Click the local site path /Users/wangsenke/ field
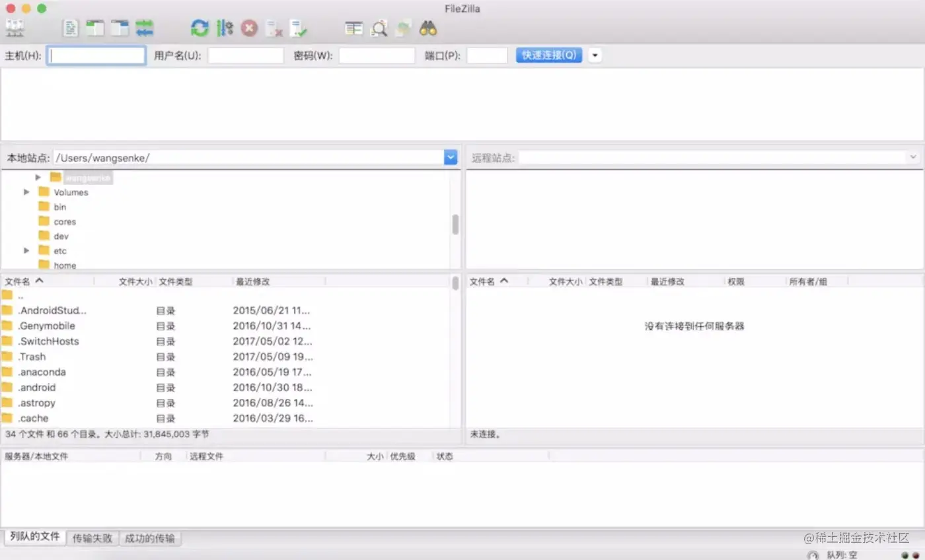The width and height of the screenshot is (925, 560). [x=248, y=157]
